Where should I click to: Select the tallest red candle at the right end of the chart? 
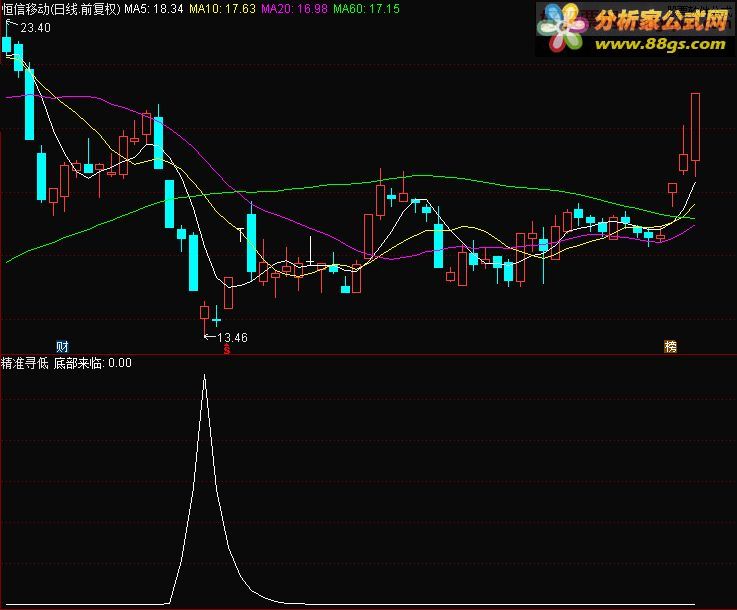(695, 127)
